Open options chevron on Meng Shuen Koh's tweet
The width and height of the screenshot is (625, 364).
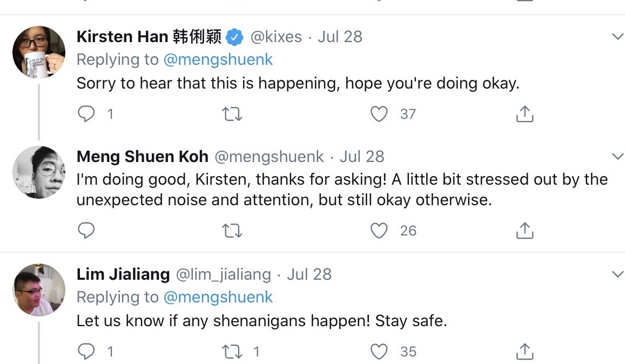[617, 156]
